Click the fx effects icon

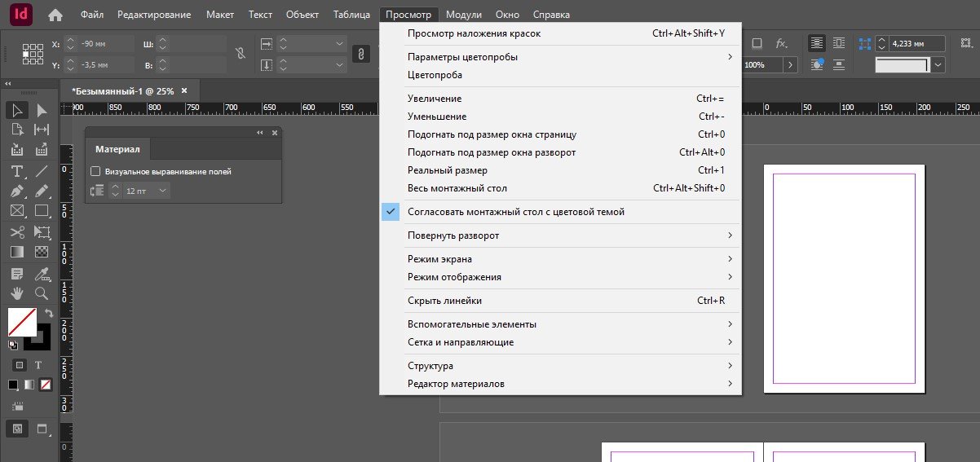pyautogui.click(x=781, y=43)
